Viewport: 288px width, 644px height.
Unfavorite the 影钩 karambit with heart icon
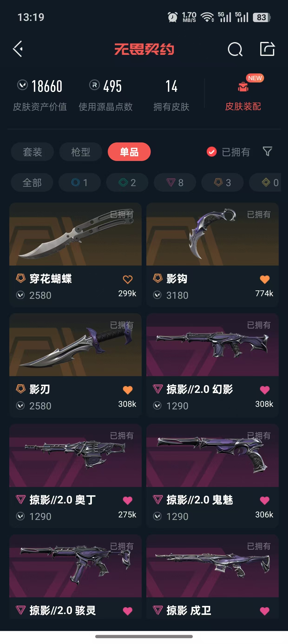pyautogui.click(x=265, y=279)
